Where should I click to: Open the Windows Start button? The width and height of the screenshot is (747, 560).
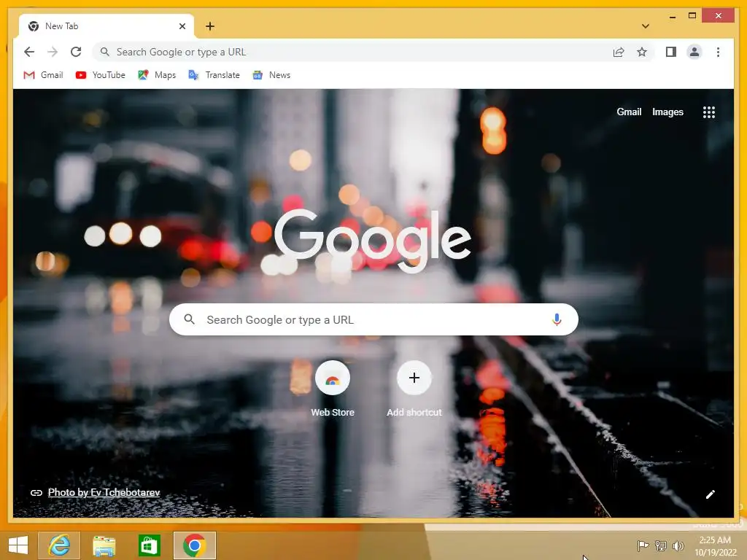pyautogui.click(x=18, y=545)
